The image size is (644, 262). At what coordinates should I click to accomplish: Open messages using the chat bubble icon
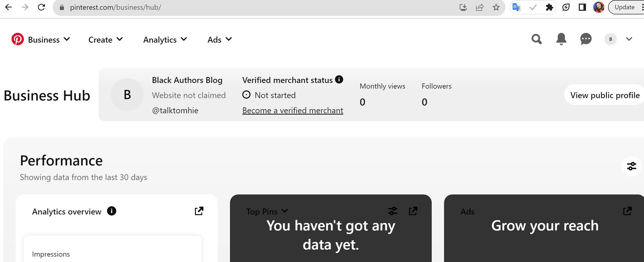[x=585, y=39]
